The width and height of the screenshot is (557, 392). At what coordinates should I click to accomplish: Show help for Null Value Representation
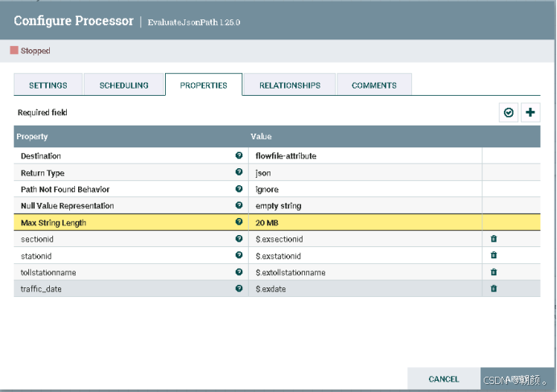pyautogui.click(x=239, y=205)
